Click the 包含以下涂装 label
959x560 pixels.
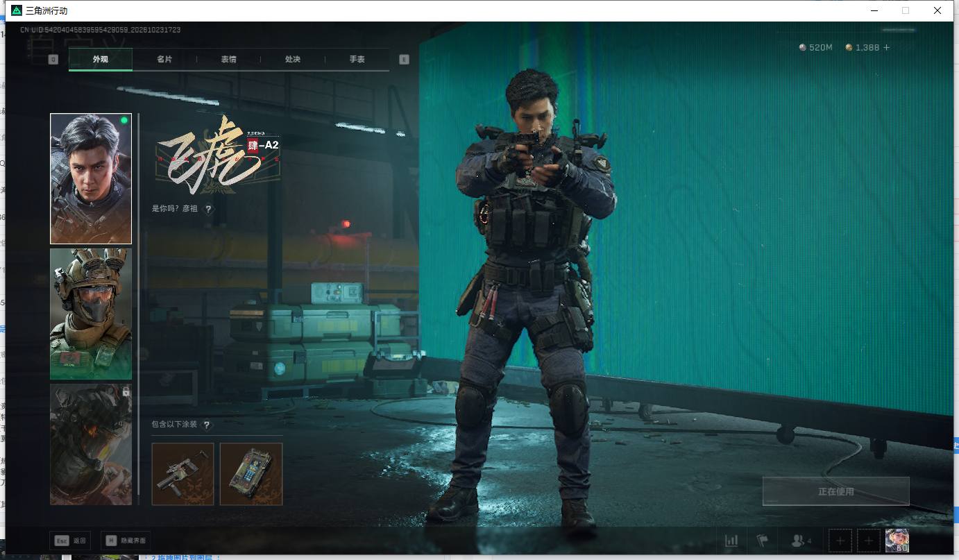pyautogui.click(x=175, y=425)
